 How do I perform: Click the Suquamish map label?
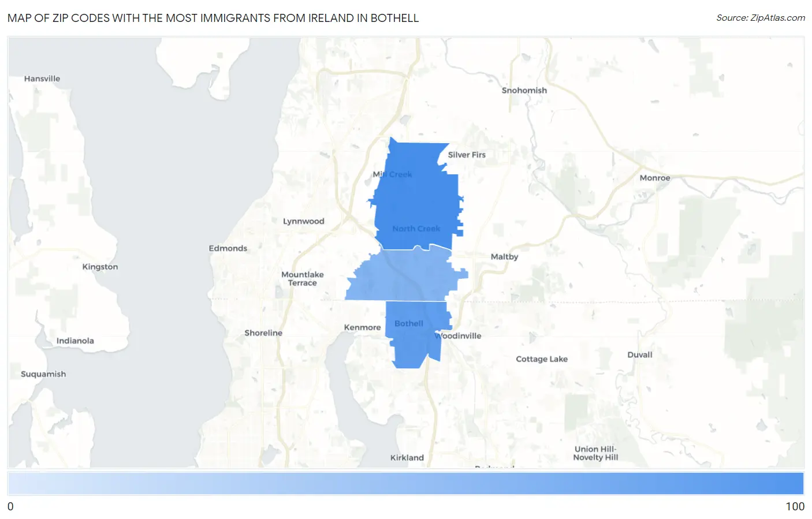[43, 374]
